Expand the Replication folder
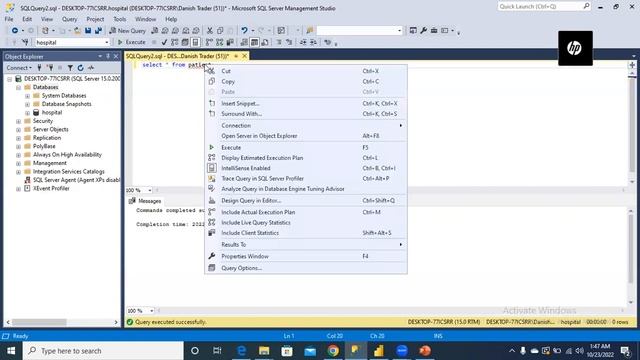 click(18, 138)
